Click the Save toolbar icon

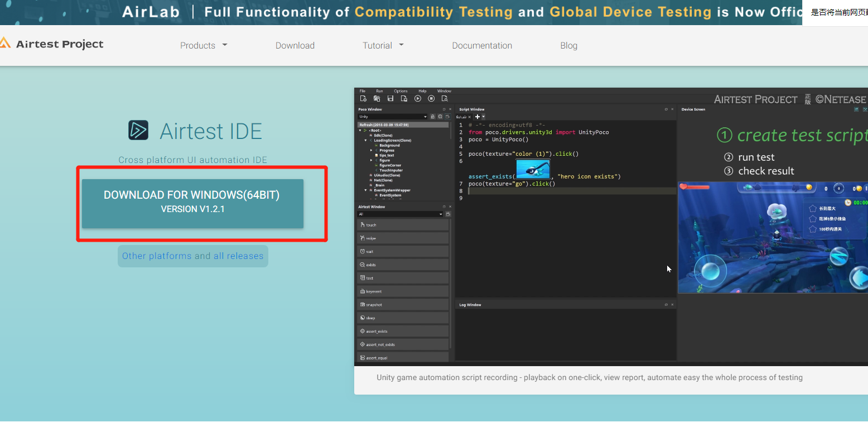point(390,98)
